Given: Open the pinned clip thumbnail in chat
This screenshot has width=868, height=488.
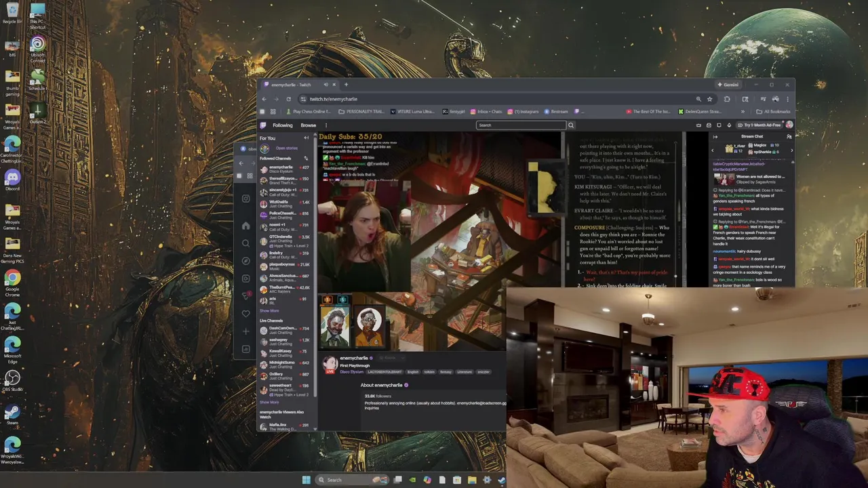Looking at the screenshot, I should click(724, 179).
